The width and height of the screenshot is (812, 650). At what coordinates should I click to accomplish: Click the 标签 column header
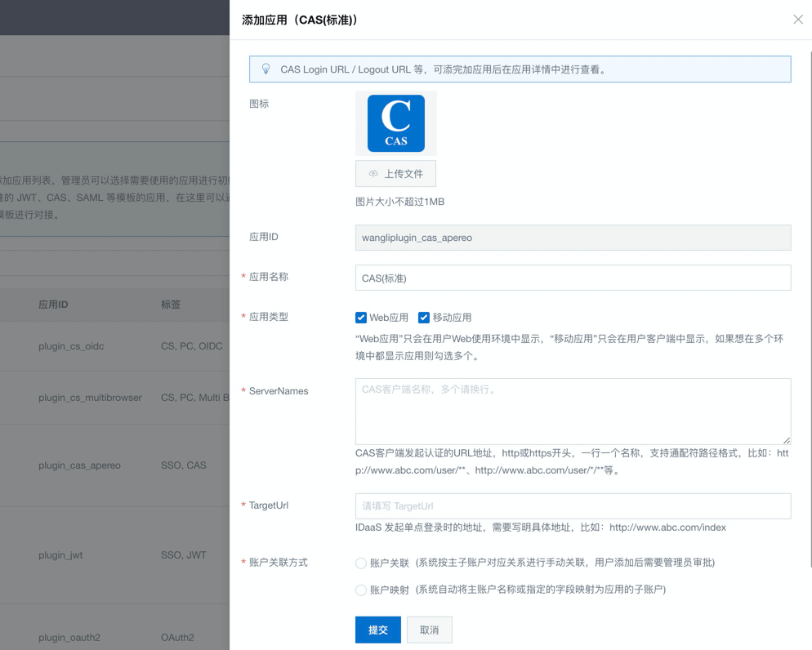(171, 305)
